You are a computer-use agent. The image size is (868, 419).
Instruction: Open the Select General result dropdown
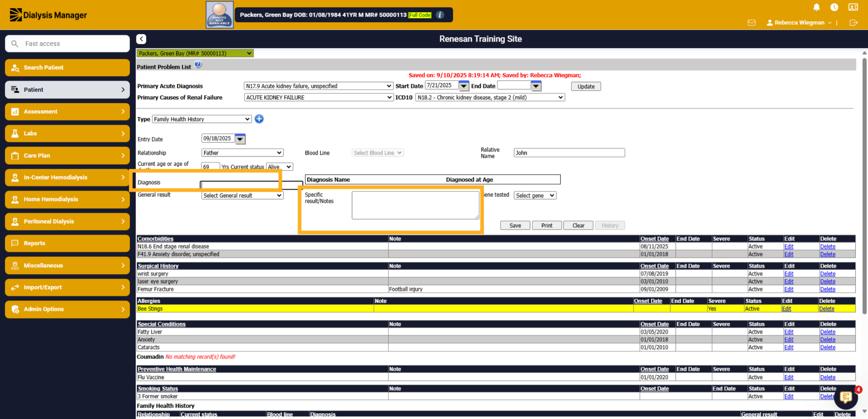(x=242, y=196)
